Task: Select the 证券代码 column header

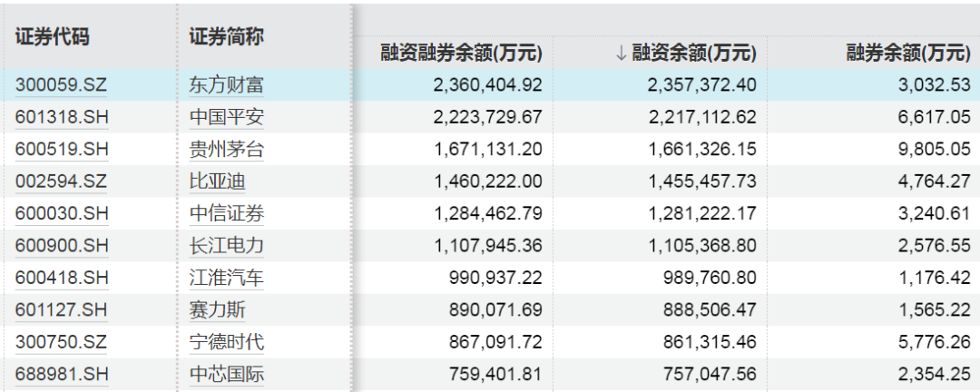Action: (53, 37)
